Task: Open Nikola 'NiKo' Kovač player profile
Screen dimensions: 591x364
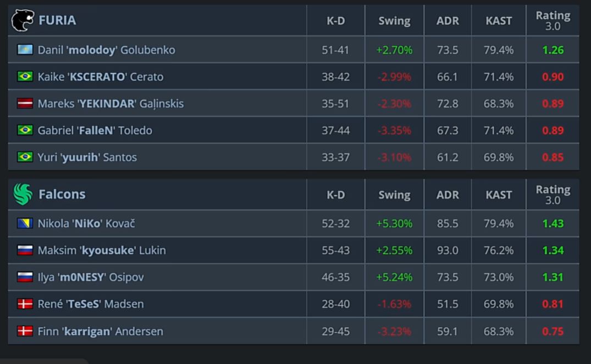Action: [x=86, y=223]
